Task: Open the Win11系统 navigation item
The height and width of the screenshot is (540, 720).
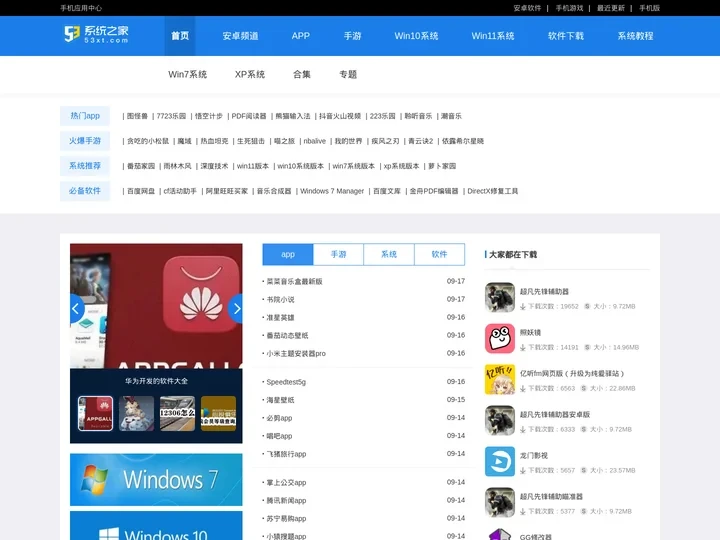Action: click(493, 36)
